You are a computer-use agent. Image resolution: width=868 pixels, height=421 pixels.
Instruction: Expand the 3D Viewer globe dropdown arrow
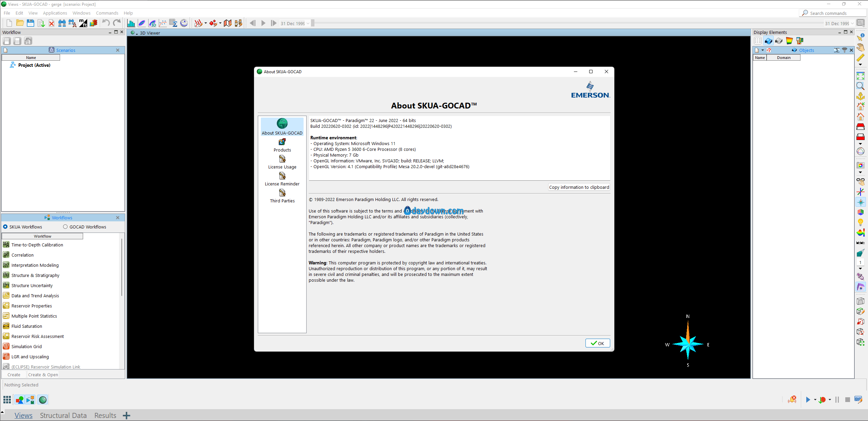(137, 34)
